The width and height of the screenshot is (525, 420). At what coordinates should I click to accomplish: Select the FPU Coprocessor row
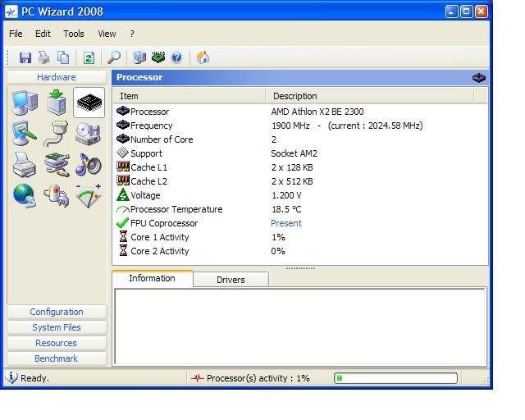click(x=300, y=223)
